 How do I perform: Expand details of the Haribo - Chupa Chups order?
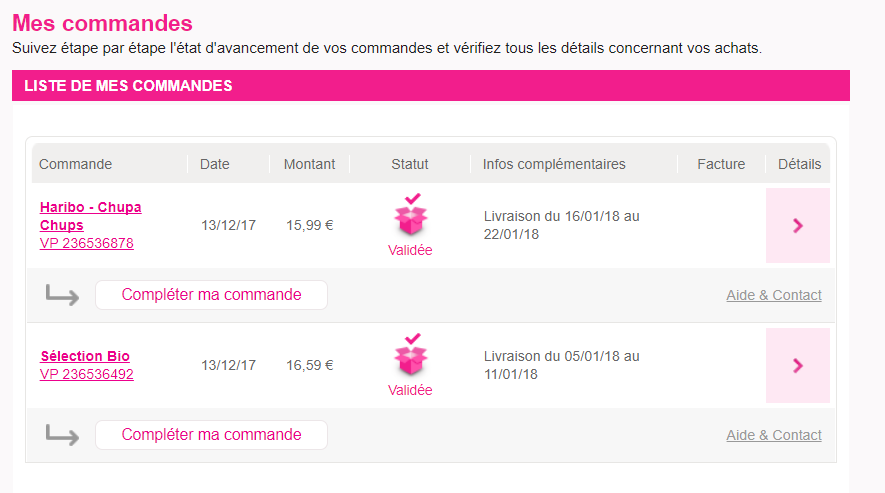(797, 226)
